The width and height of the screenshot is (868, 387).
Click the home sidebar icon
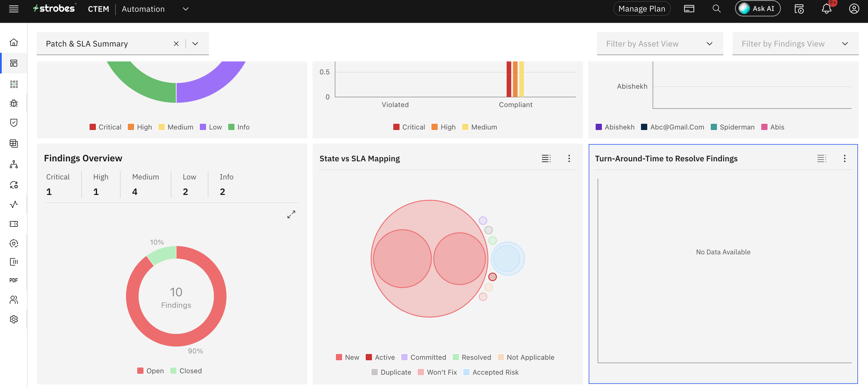tap(14, 42)
